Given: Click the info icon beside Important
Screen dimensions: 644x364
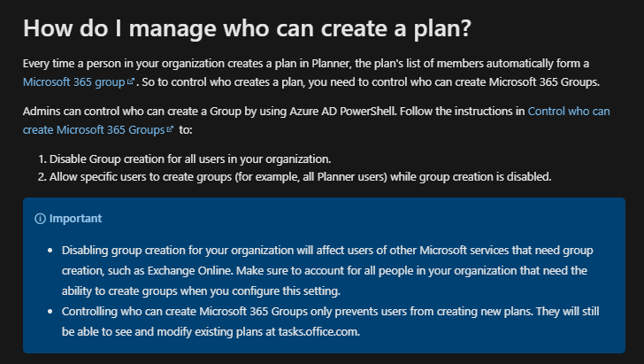Looking at the screenshot, I should [x=40, y=219].
